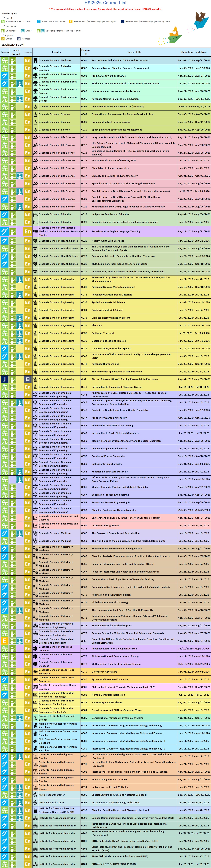
Task: Select 'Global Environmental Toxicology' course title
Action: (x=110, y=603)
